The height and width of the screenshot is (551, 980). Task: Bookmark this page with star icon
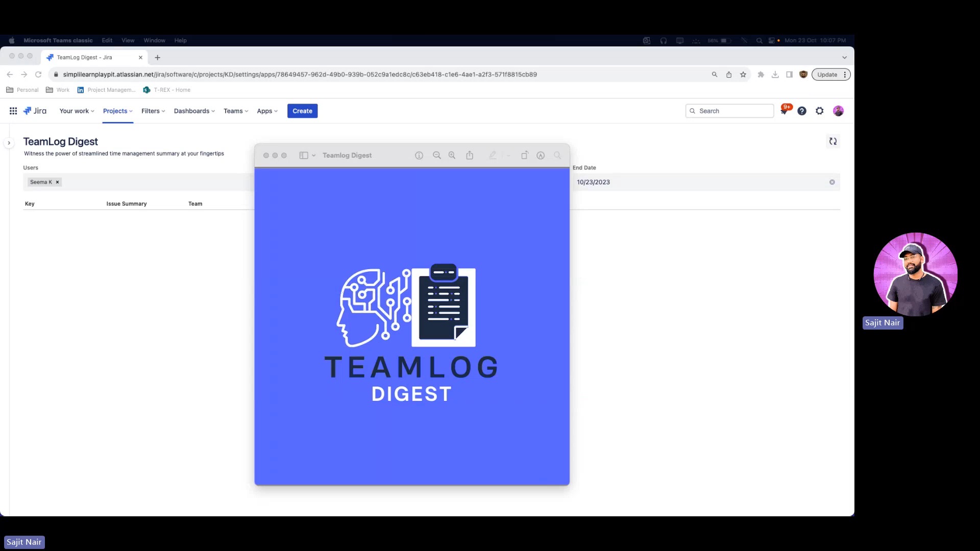743,74
